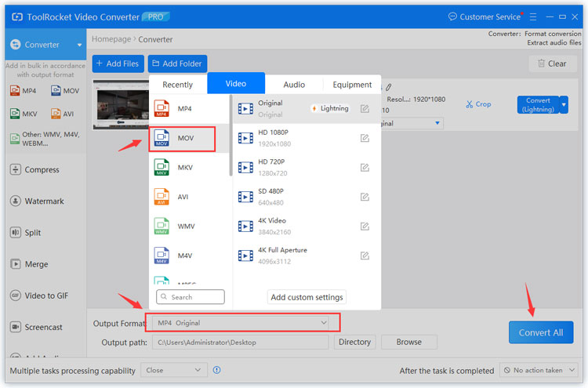Click the Output path text field
Viewport: 588px width, 388px height.
(x=241, y=342)
